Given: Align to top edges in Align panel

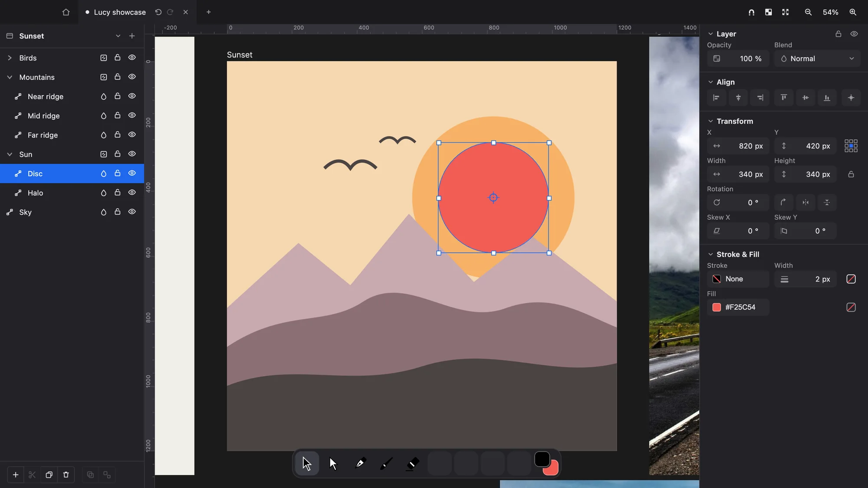Looking at the screenshot, I should (x=784, y=98).
